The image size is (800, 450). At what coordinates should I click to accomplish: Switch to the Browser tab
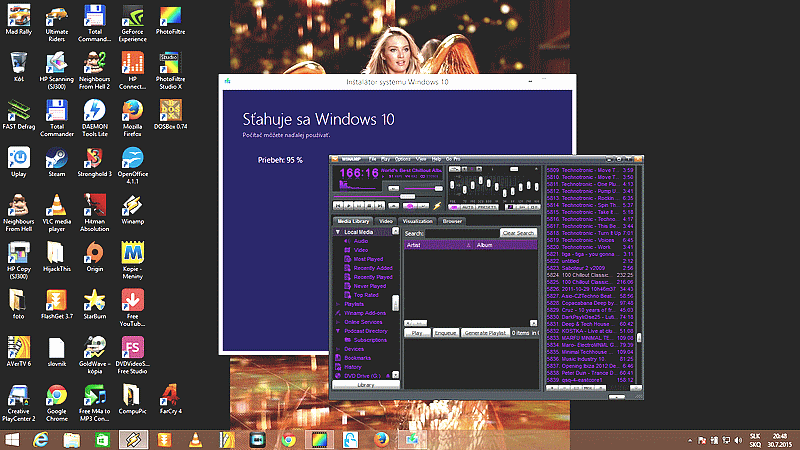pyautogui.click(x=452, y=221)
